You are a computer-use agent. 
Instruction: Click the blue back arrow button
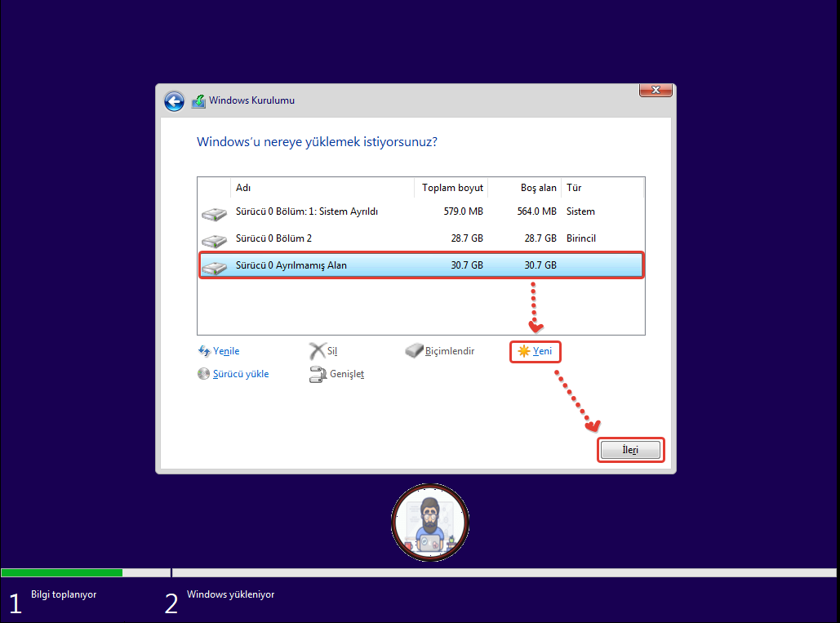click(174, 101)
